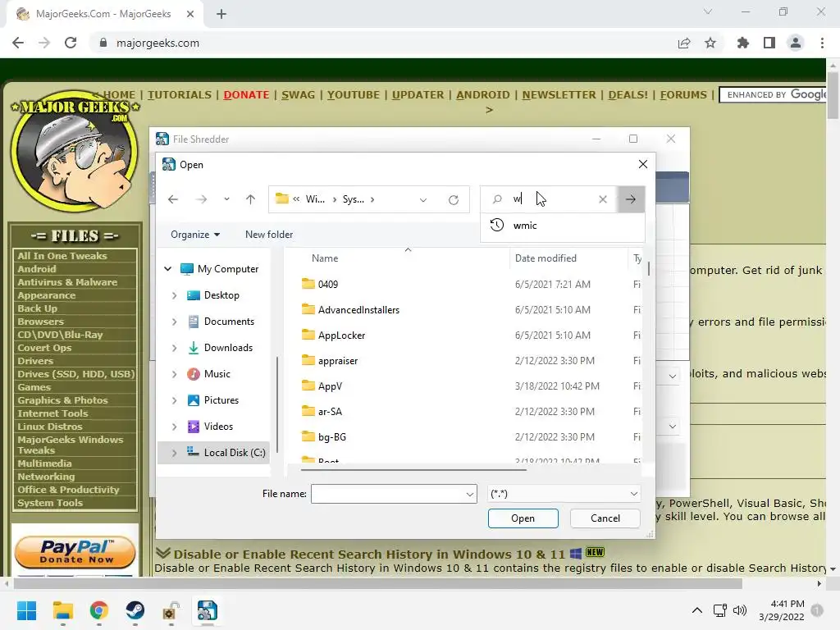Open Chrome profile avatar
The image size is (840, 630).
pyautogui.click(x=796, y=43)
